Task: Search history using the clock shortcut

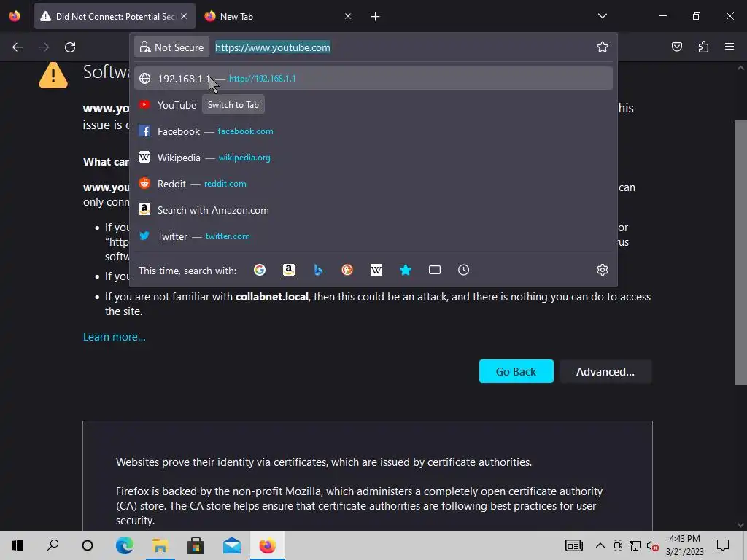Action: 463,270
